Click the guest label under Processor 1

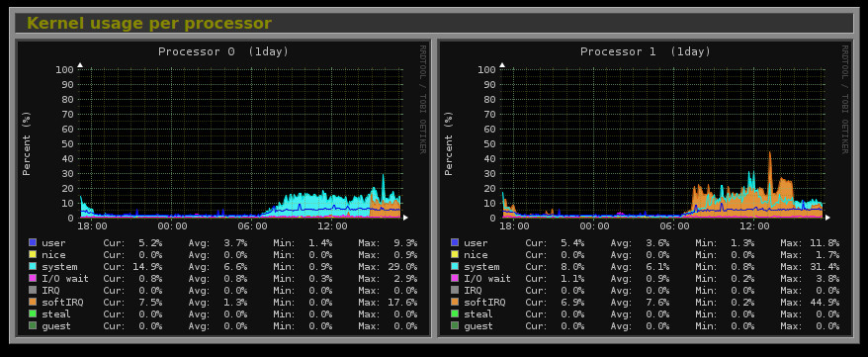(478, 326)
